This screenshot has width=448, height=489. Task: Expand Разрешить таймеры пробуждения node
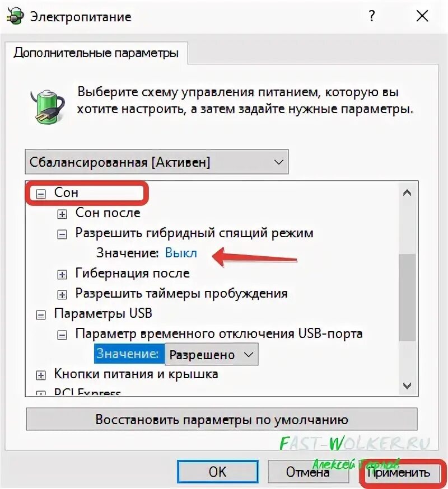(x=62, y=295)
